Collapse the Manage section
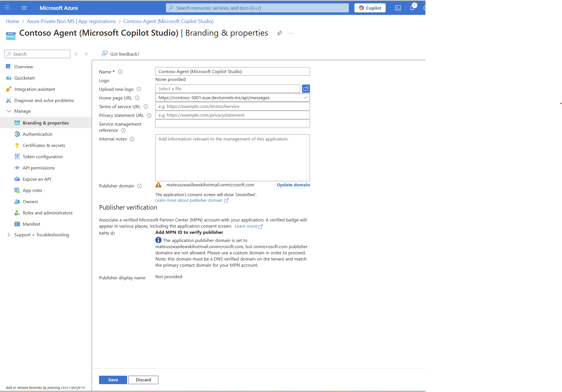Image resolution: width=562 pixels, height=392 pixels. tap(9, 111)
